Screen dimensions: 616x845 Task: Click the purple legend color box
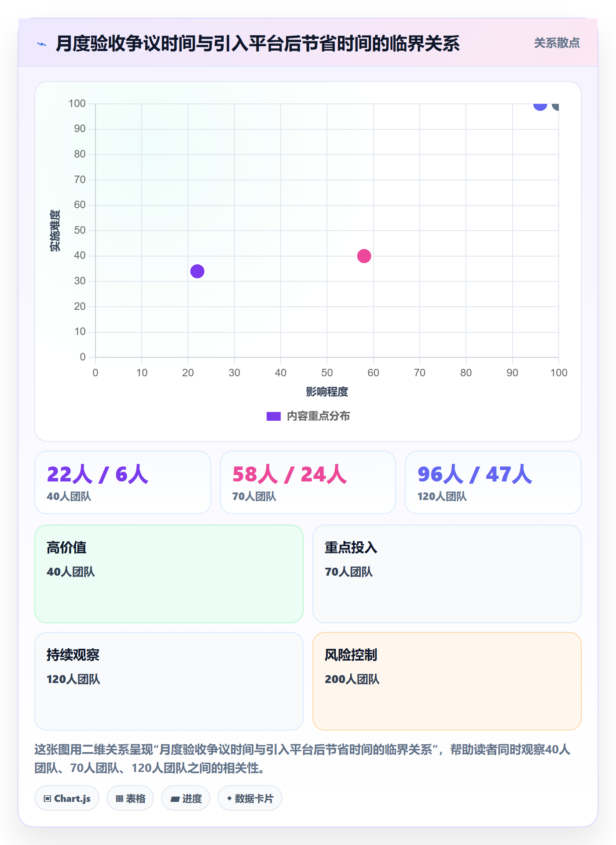click(274, 416)
